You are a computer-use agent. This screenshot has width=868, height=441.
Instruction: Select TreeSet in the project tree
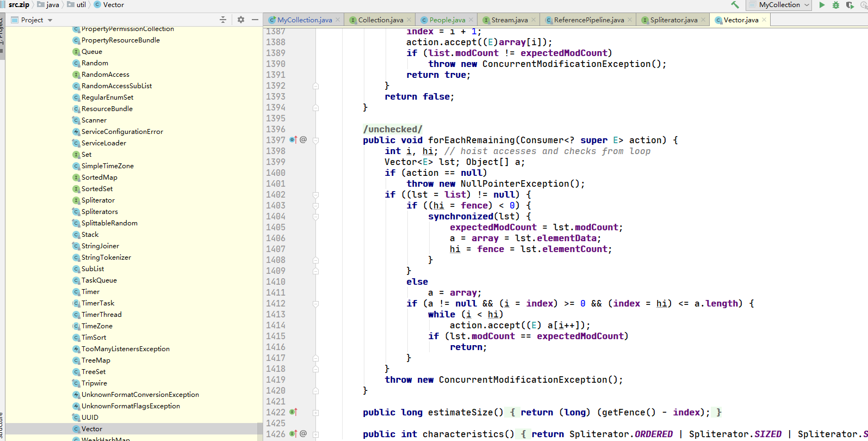[94, 372]
